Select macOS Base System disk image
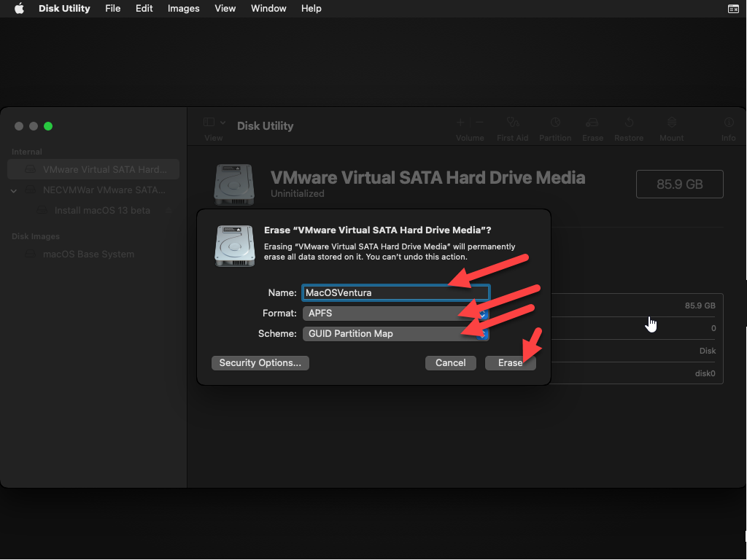The image size is (747, 560). click(x=88, y=254)
